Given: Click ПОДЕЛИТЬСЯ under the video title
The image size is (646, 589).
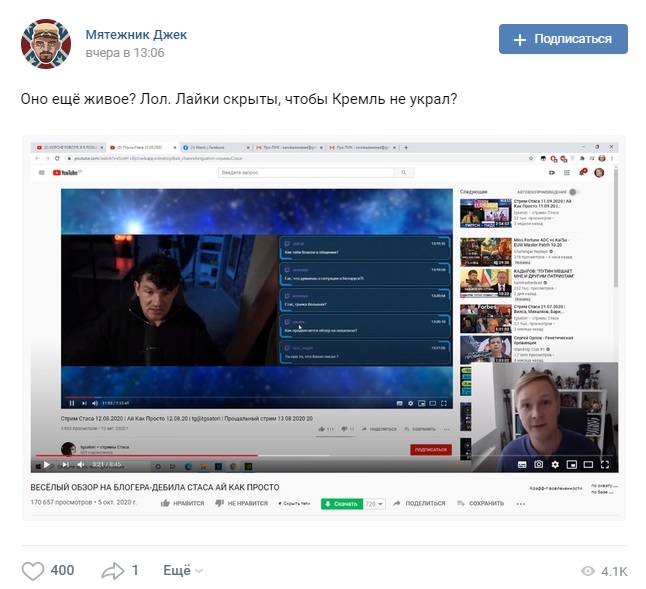Looking at the screenshot, I should click(419, 503).
